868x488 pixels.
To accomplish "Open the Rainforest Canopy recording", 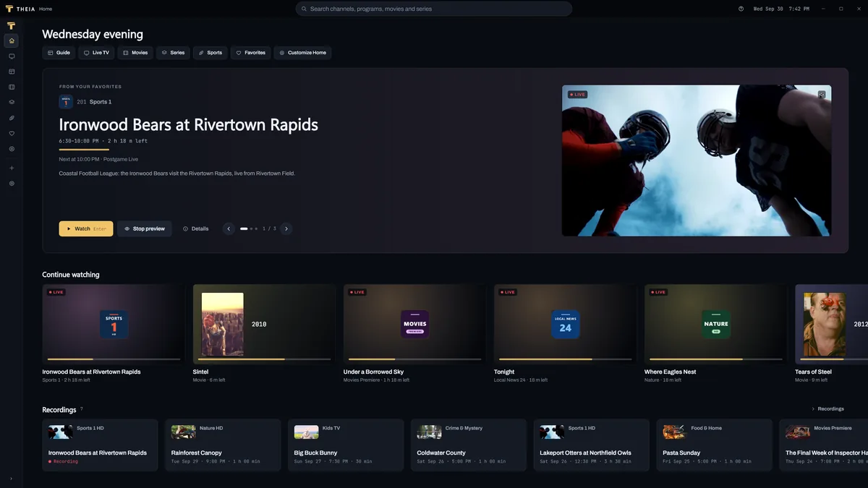I will click(223, 445).
